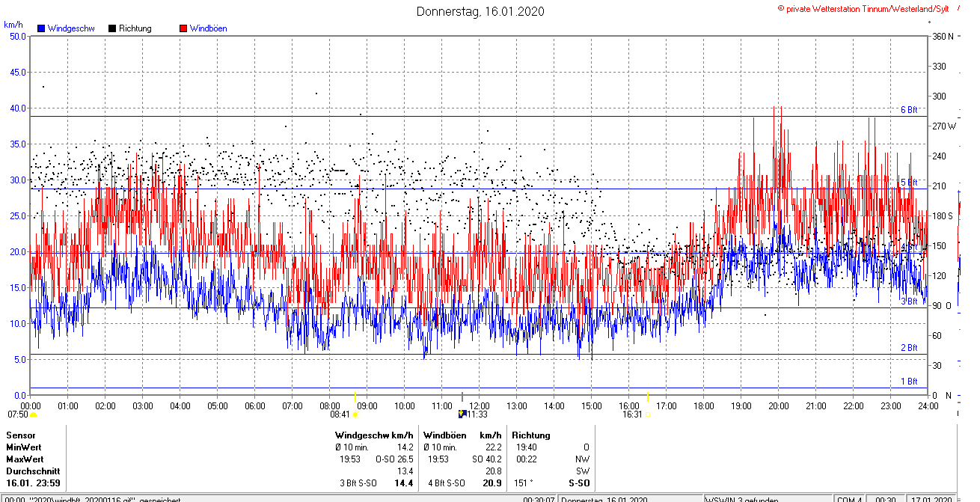Click the 16:31 sunset marker
The width and height of the screenshot is (980, 502).
(648, 414)
